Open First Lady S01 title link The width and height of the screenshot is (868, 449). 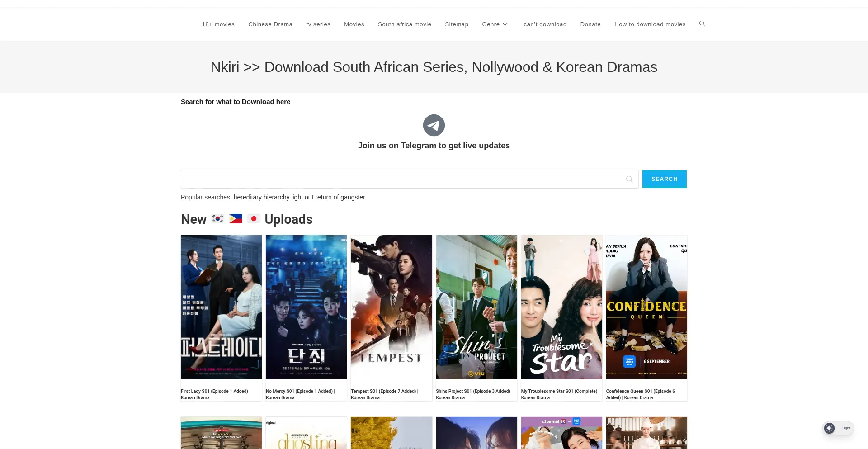coord(215,394)
